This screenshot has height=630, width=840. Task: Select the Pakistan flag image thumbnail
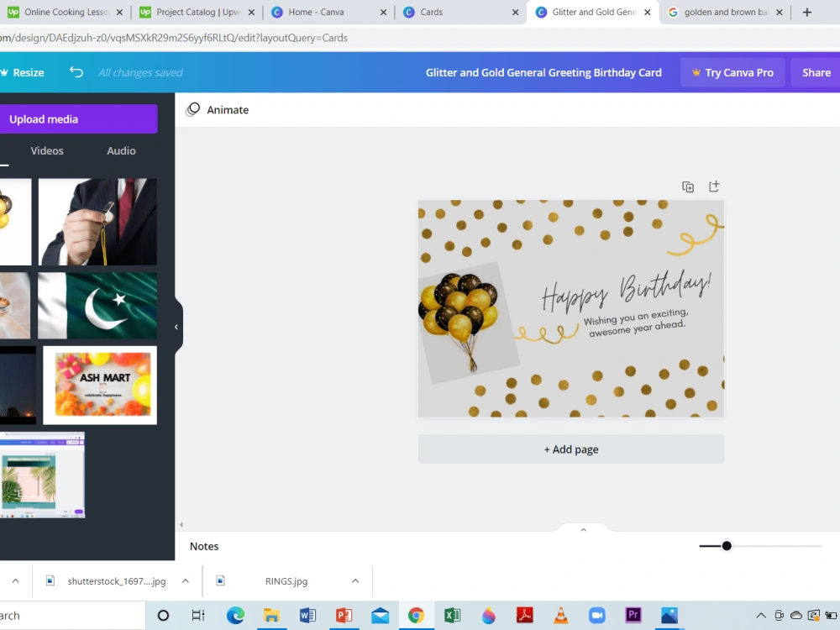97,306
